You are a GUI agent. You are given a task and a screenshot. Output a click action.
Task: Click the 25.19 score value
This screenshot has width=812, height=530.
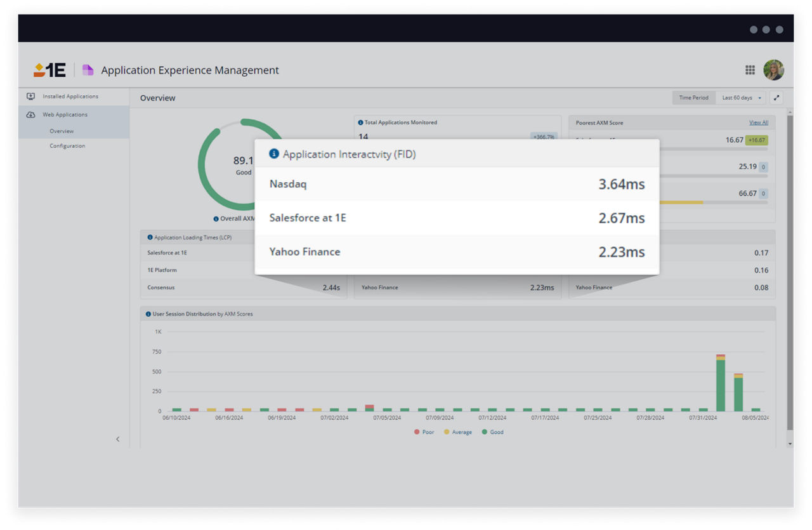[x=747, y=166]
